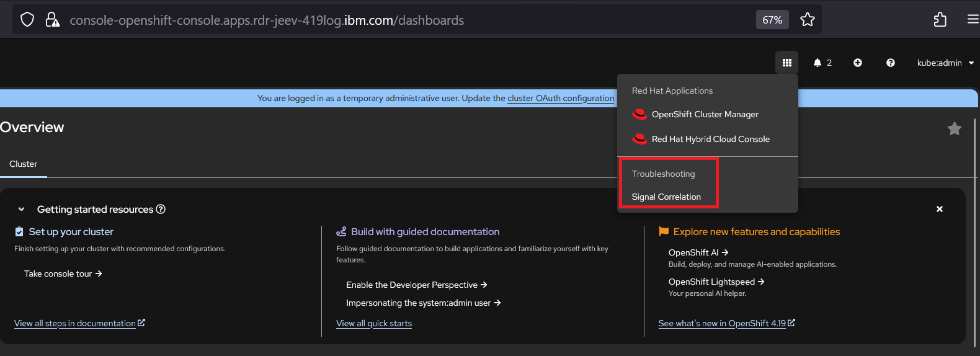Viewport: 980px width, 356px height.
Task: Click the plus import icon
Action: click(858, 63)
